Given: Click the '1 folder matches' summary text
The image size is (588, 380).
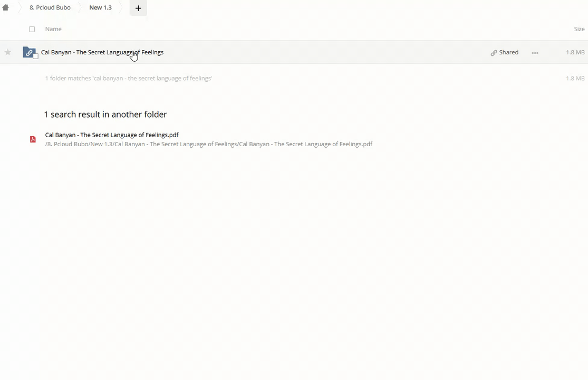Looking at the screenshot, I should 128,78.
